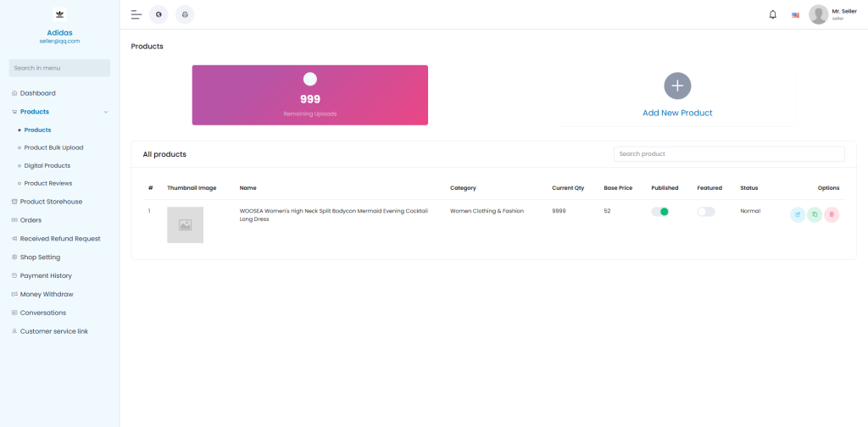Select the Products submenu item

tap(37, 130)
